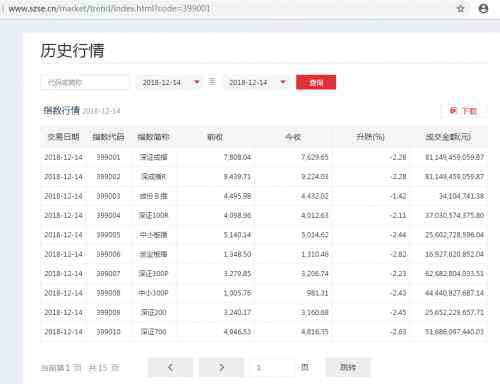The image size is (500, 384).
Task: Click the 指数行情 section title
Action: (x=61, y=110)
